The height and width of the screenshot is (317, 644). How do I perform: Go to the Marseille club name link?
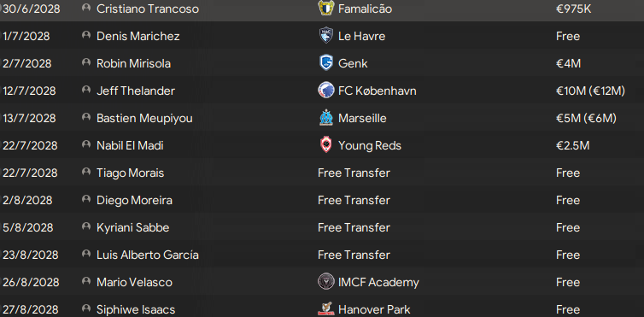coord(362,118)
